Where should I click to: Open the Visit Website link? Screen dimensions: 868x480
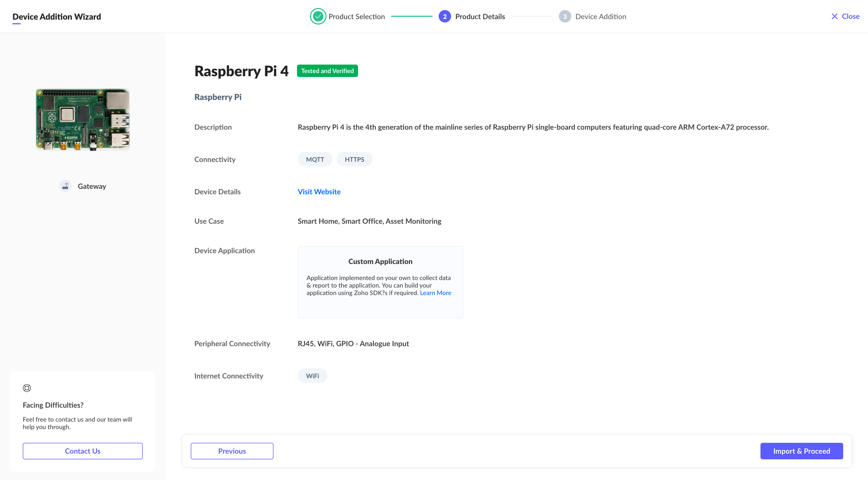pyautogui.click(x=319, y=192)
